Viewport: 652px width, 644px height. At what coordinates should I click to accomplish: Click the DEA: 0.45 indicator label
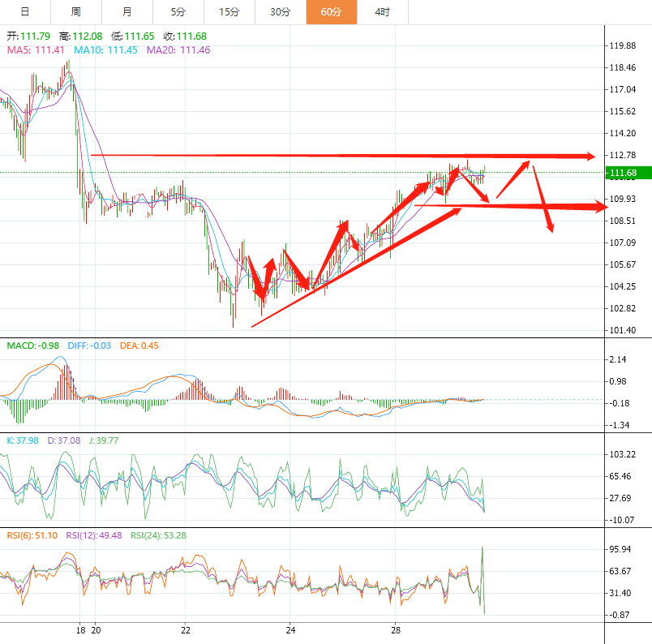click(139, 346)
